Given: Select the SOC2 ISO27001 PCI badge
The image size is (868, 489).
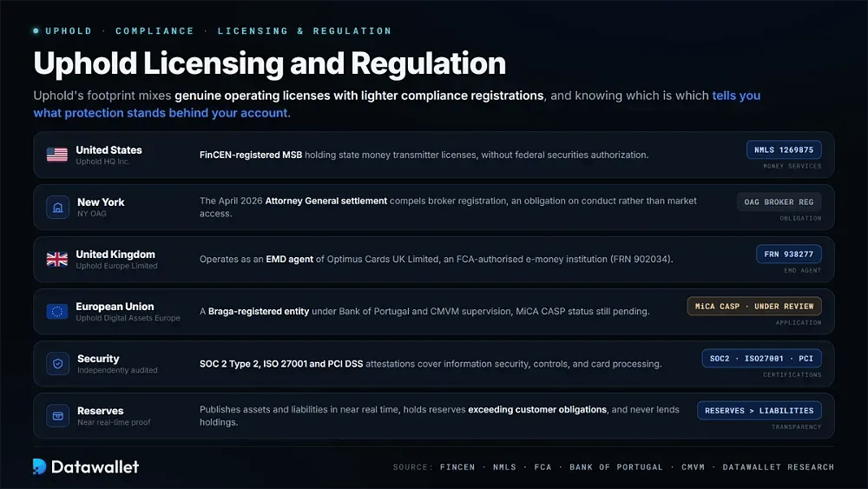Looking at the screenshot, I should [762, 359].
